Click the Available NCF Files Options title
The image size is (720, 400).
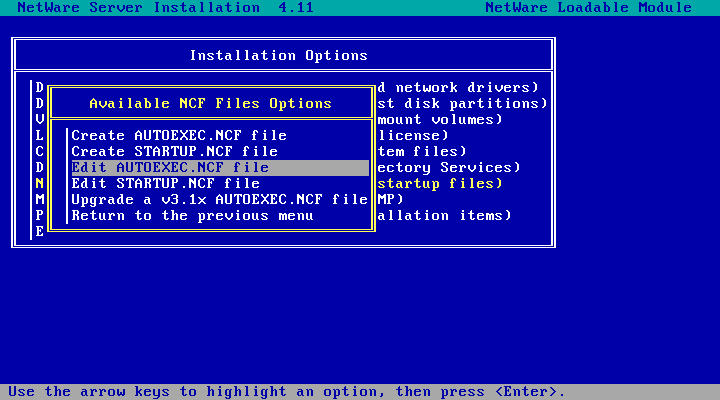point(210,103)
